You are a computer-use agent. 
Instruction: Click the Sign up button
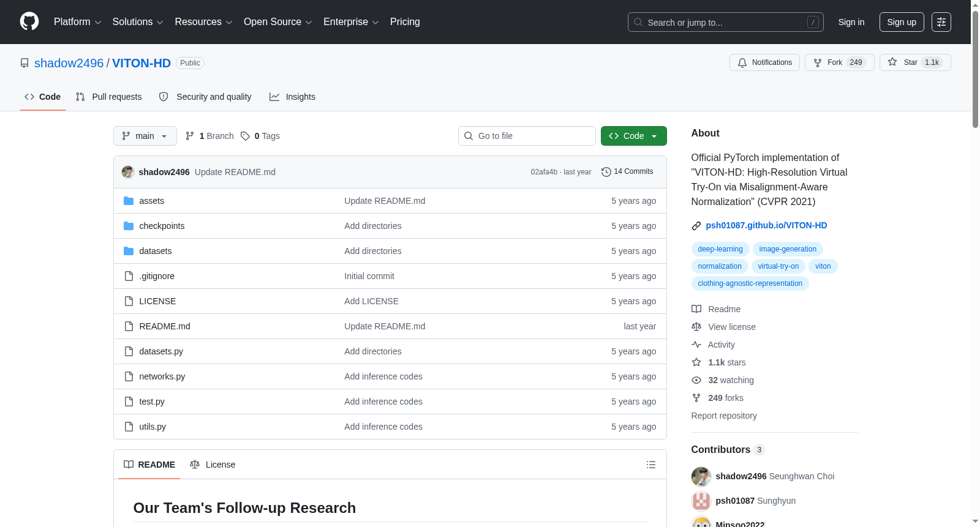pos(902,22)
